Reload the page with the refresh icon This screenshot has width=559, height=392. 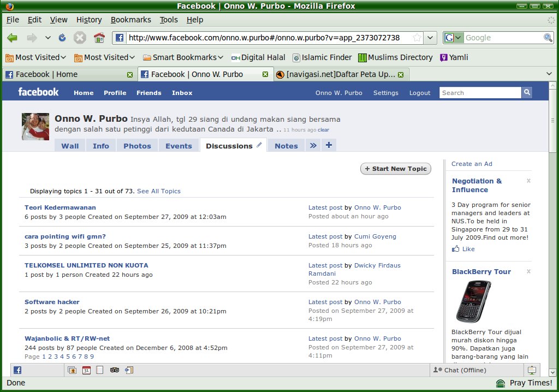[62, 38]
